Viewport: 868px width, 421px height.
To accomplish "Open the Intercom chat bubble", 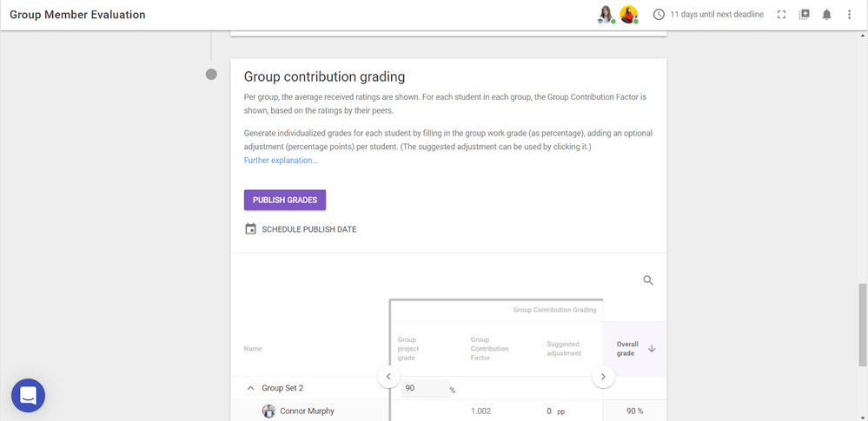I will pos(28,396).
